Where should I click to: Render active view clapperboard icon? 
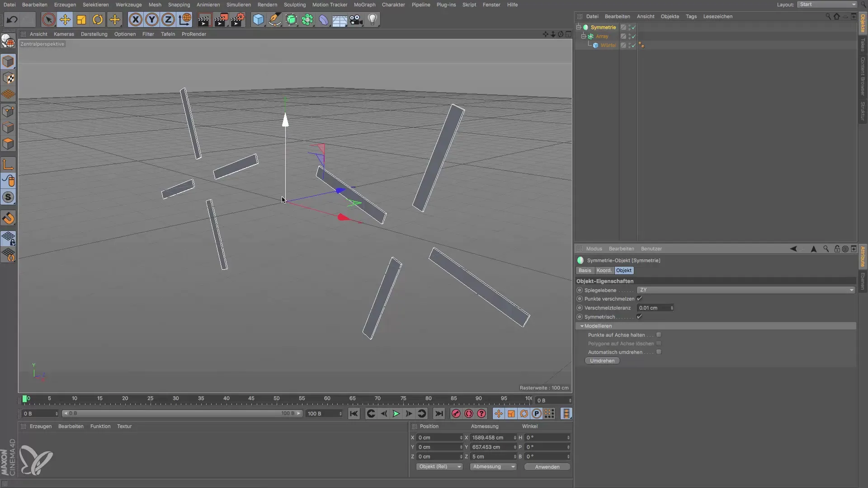tap(204, 20)
